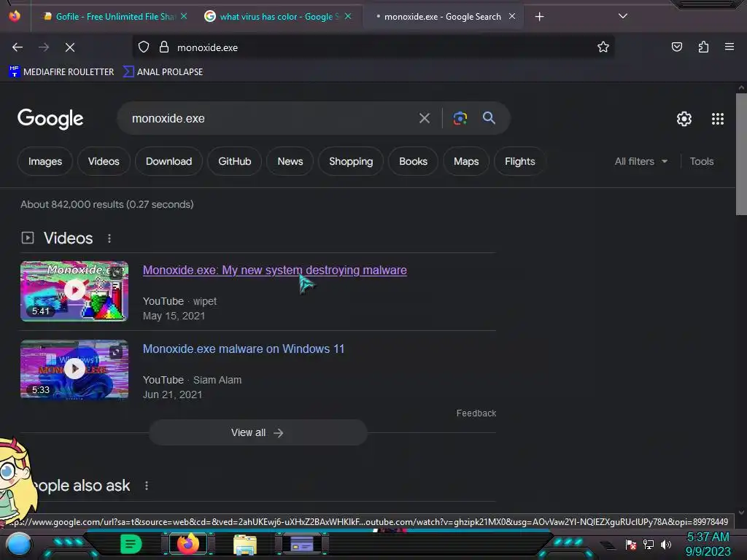
Task: Open File Explorer from taskbar
Action: [x=245, y=544]
